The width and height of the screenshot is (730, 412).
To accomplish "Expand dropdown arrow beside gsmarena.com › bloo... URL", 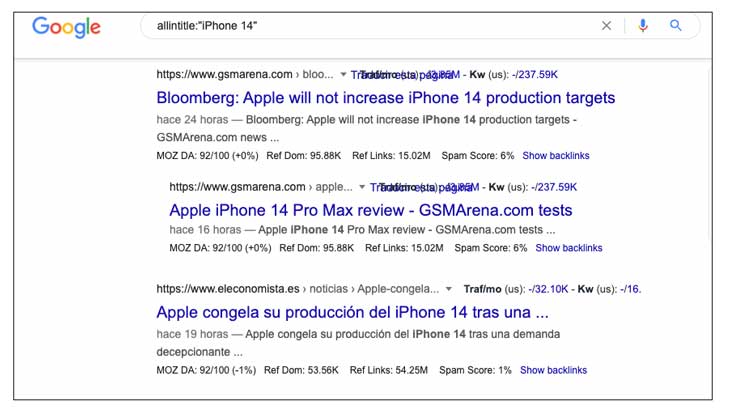I will (x=343, y=74).
